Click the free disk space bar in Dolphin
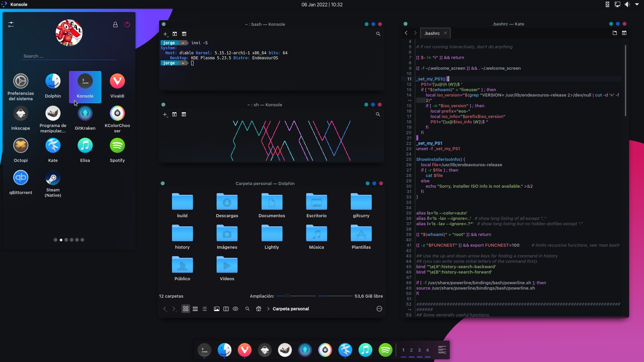This screenshot has width=644, height=362. point(335,296)
